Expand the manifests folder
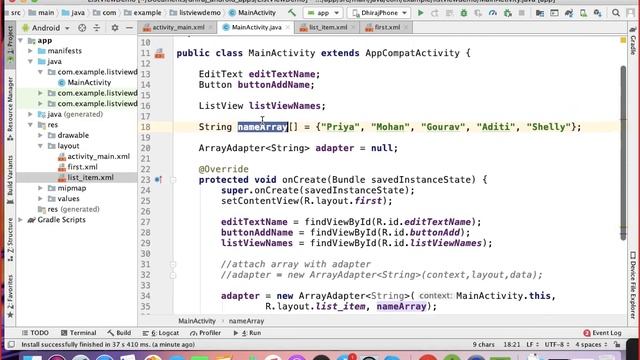The image size is (640, 360). coord(31,51)
